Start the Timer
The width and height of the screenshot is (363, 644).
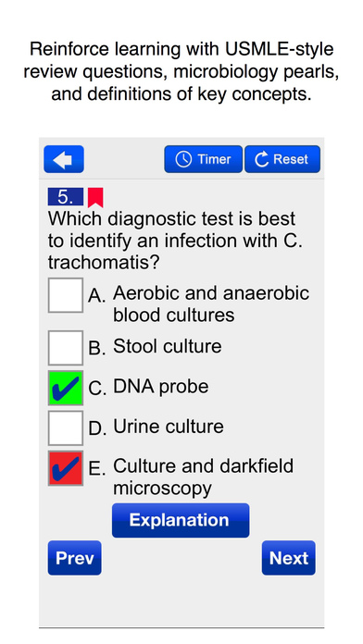[203, 159]
